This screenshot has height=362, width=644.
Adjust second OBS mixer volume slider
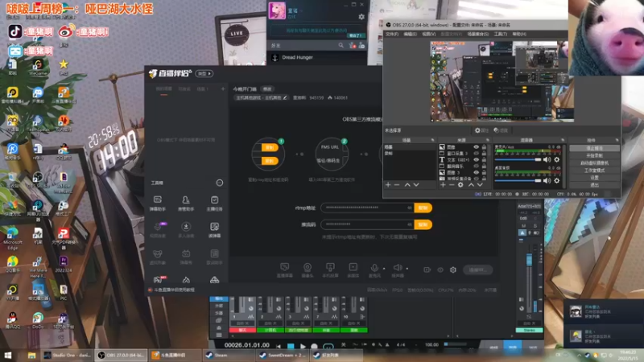pos(518,180)
